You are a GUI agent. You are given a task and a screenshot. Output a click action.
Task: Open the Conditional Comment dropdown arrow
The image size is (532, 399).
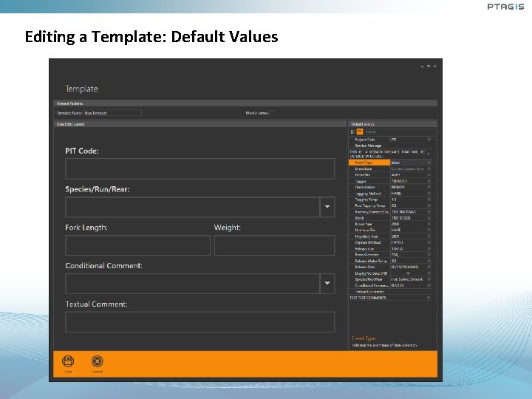pyautogui.click(x=327, y=283)
